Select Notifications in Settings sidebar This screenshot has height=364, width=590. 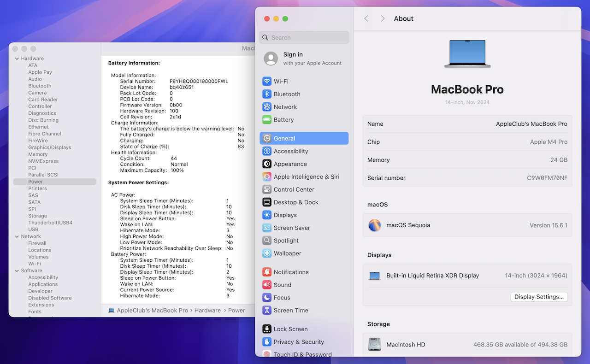[291, 272]
